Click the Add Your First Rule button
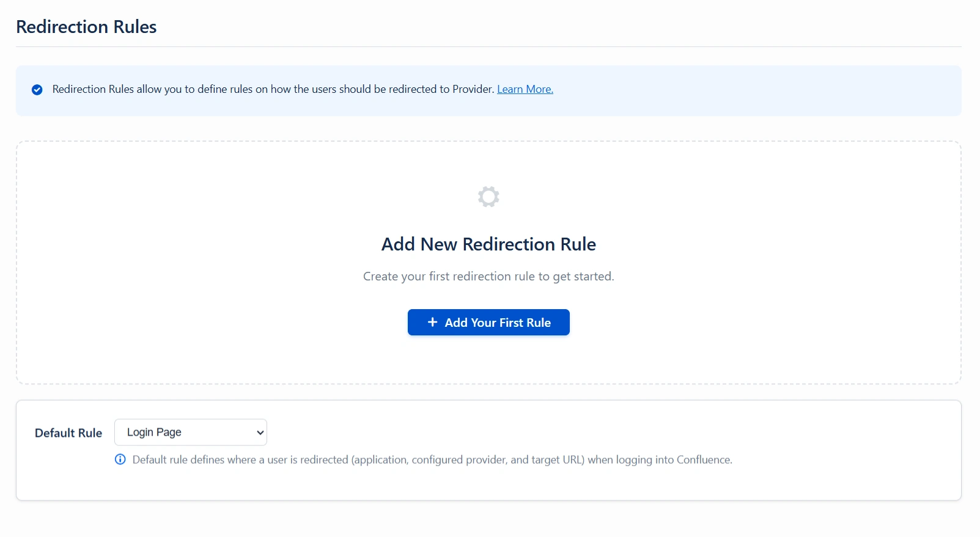Viewport: 980px width, 537px height. pos(488,323)
